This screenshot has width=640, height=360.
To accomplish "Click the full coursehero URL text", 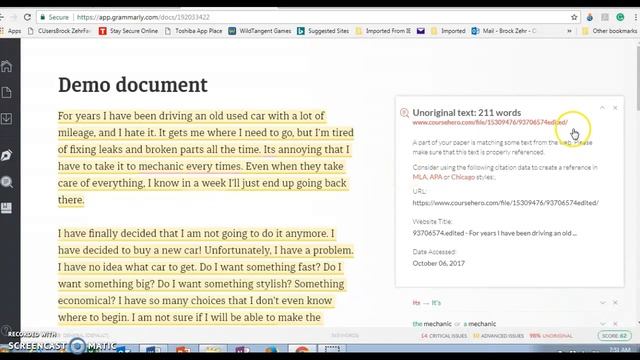I will point(505,202).
